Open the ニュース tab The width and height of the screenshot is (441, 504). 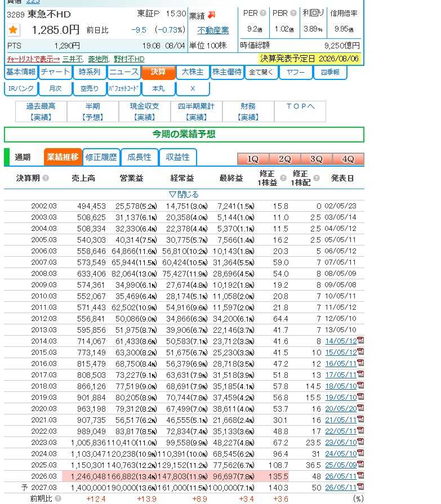pyautogui.click(x=124, y=72)
